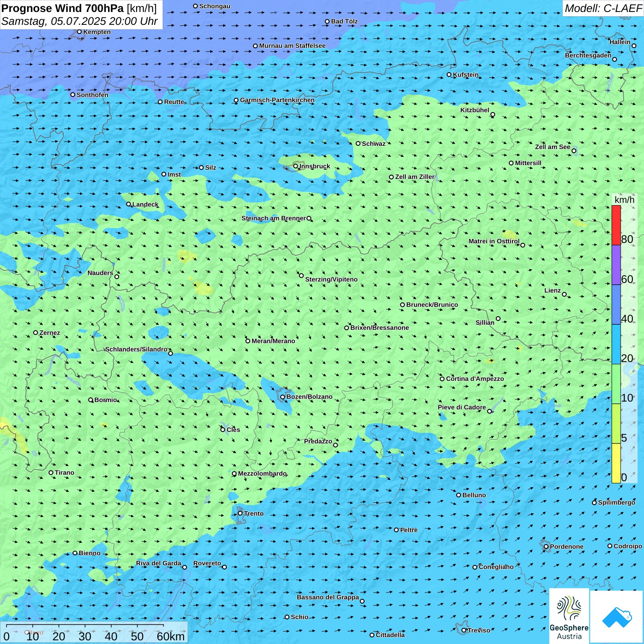The height and width of the screenshot is (644, 644).
Task: Select the Belluno city marker
Action: click(x=459, y=495)
